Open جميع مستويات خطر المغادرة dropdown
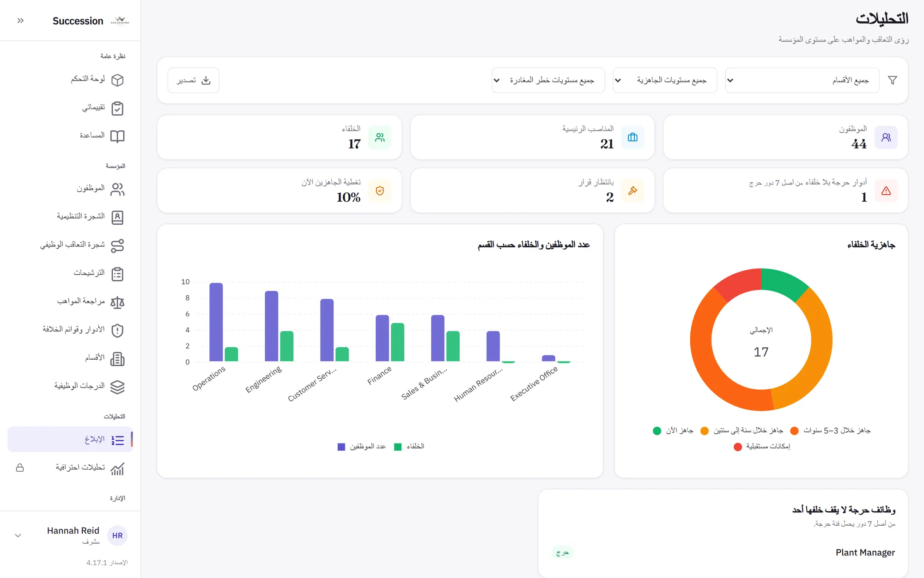 click(x=548, y=80)
